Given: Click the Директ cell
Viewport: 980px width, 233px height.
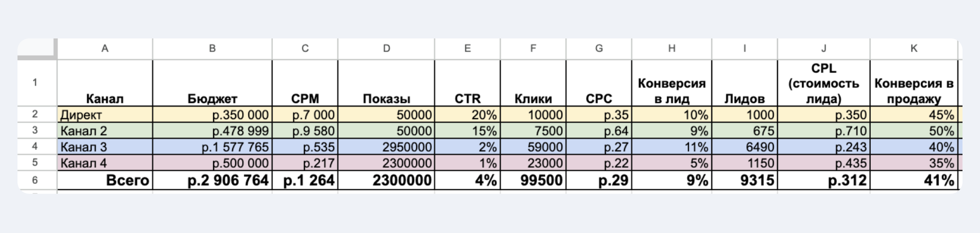Looking at the screenshot, I should (x=105, y=115).
